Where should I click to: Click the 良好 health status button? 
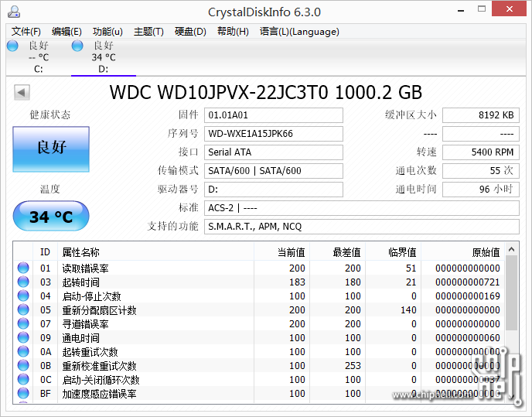51,149
